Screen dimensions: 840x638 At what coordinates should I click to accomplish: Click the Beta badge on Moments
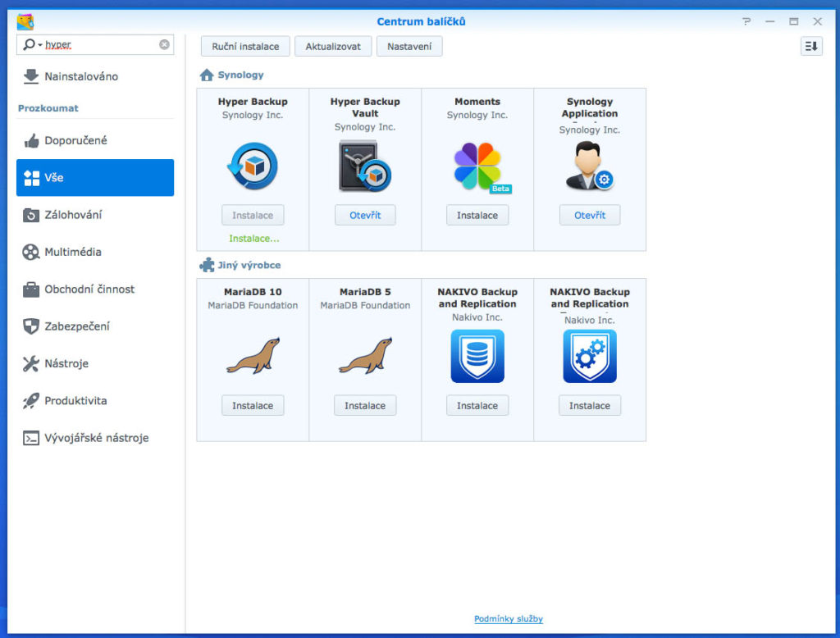[x=501, y=189]
